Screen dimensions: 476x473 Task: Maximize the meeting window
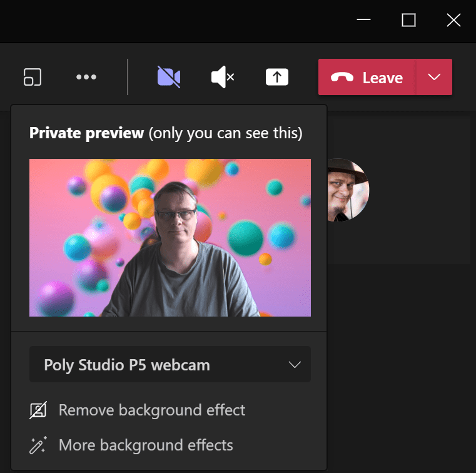coord(408,20)
